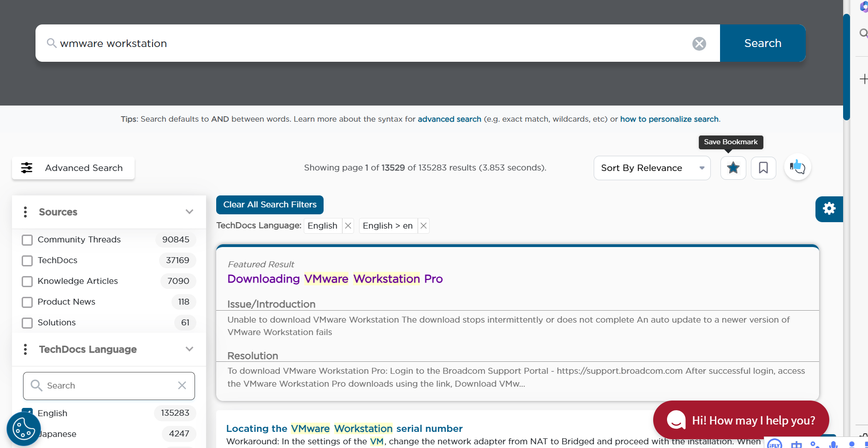Click the Japanese language count '4247'
This screenshot has width=868, height=448.
pyautogui.click(x=179, y=434)
